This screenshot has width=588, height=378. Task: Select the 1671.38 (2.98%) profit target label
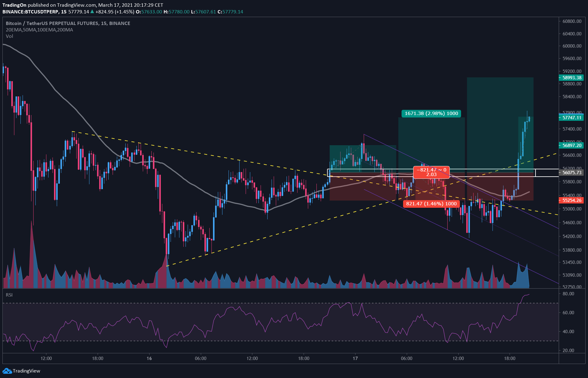tap(431, 113)
